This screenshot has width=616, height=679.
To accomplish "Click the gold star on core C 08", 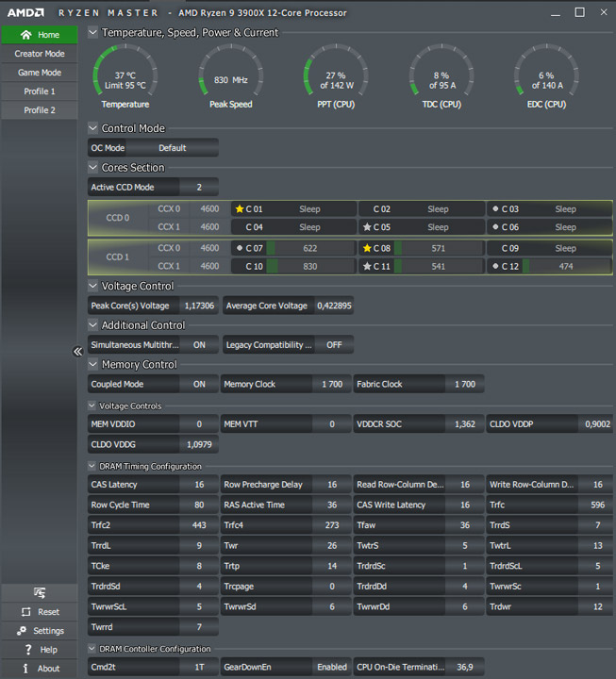I will point(367,248).
